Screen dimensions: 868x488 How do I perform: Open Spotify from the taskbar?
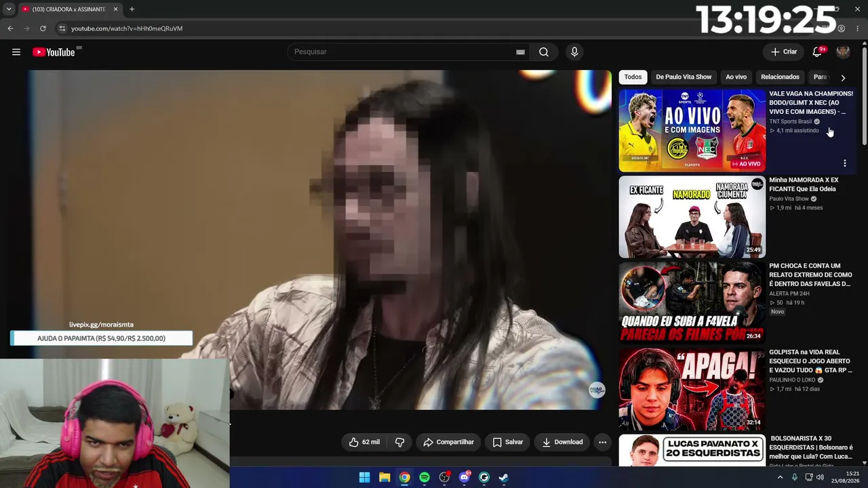[425, 477]
